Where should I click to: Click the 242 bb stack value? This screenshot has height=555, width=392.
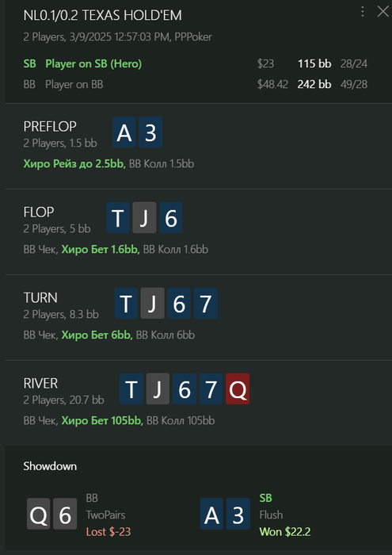tap(314, 85)
